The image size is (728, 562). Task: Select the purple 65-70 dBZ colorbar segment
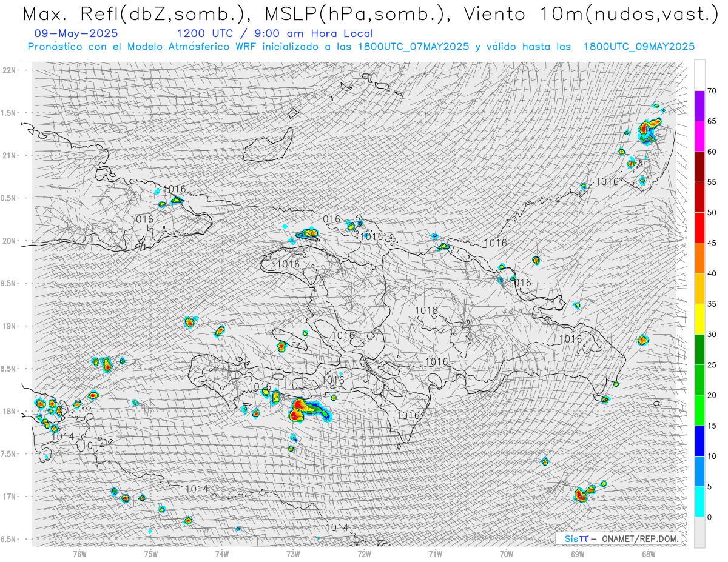click(x=699, y=106)
